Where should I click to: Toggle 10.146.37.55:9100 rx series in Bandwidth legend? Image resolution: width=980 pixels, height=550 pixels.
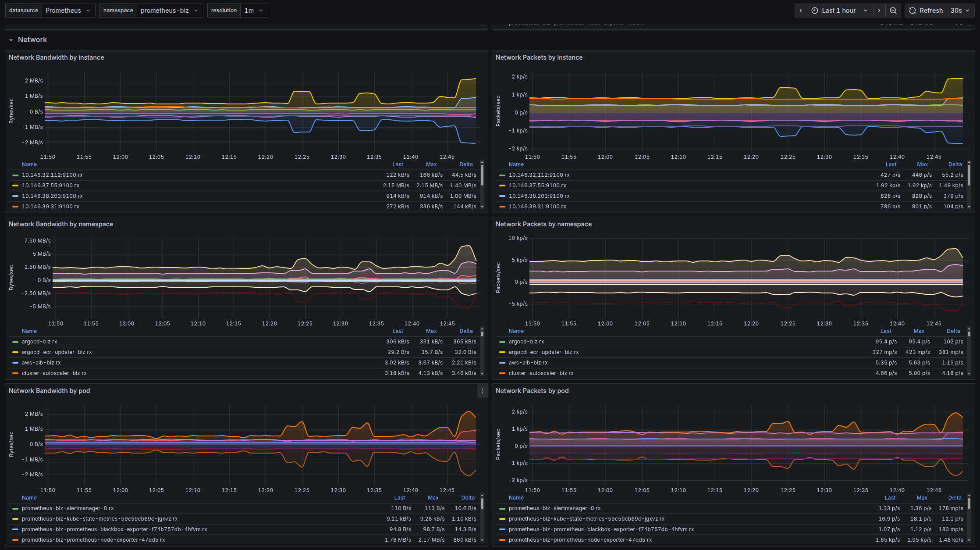(x=50, y=186)
